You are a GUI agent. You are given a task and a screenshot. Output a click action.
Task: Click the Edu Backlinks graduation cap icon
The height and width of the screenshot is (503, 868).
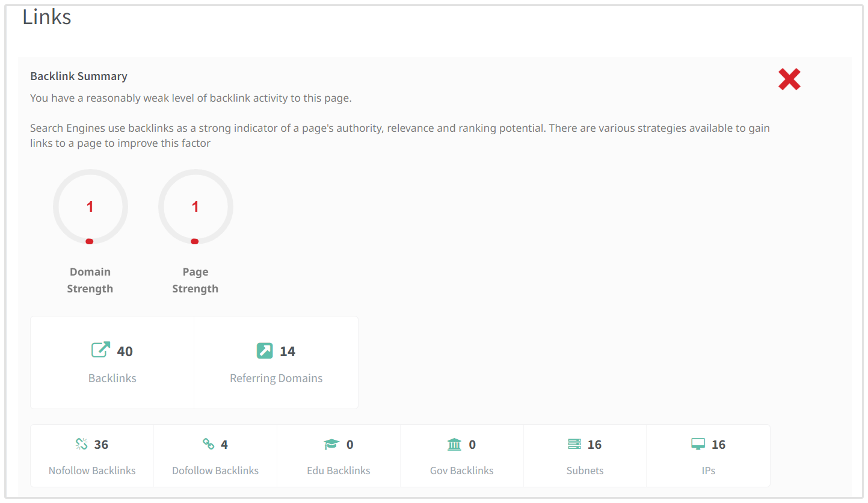(x=331, y=444)
